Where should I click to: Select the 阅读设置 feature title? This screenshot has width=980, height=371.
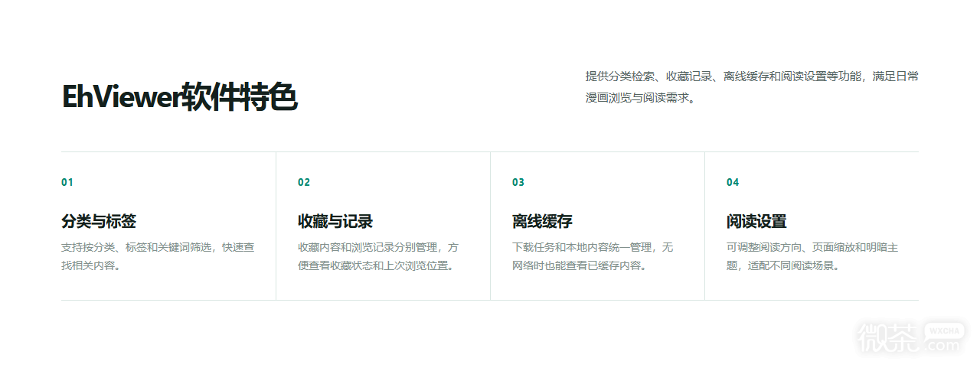coord(756,222)
